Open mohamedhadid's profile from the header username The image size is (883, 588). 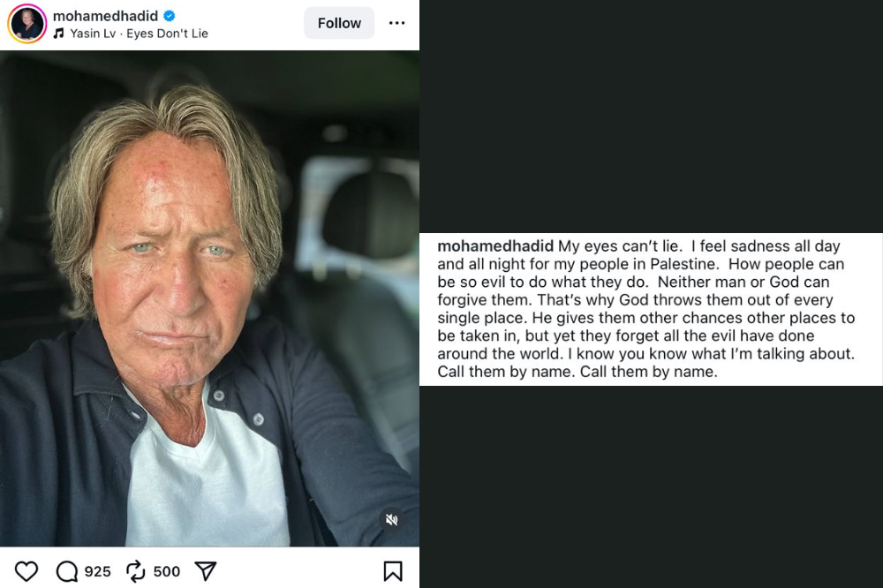pyautogui.click(x=103, y=14)
